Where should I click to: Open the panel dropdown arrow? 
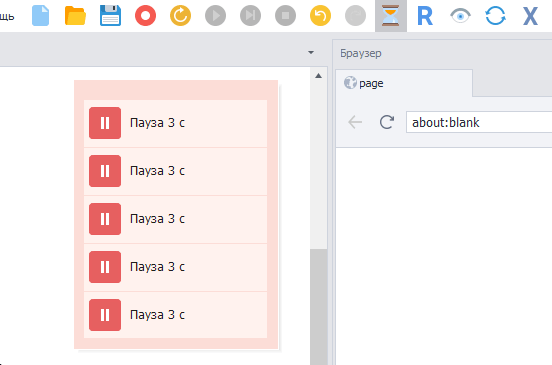(311, 52)
